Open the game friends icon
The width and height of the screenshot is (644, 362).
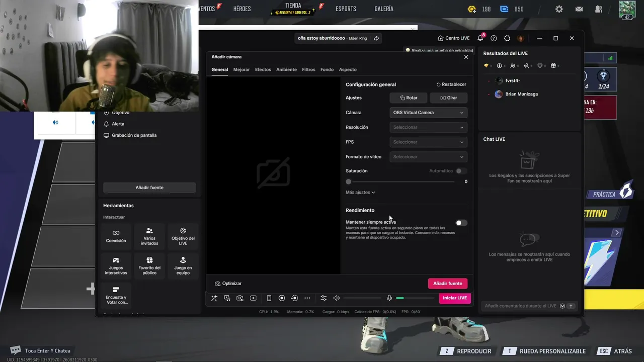click(599, 9)
